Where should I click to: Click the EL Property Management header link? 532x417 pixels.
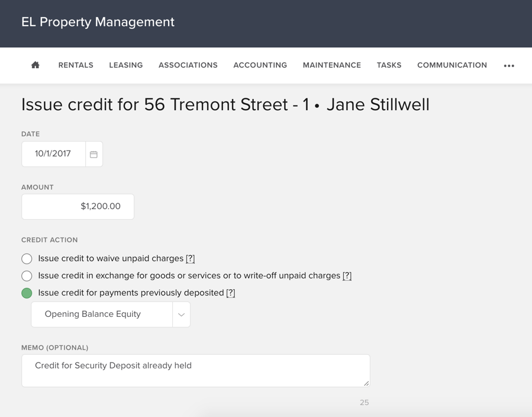[x=98, y=22]
